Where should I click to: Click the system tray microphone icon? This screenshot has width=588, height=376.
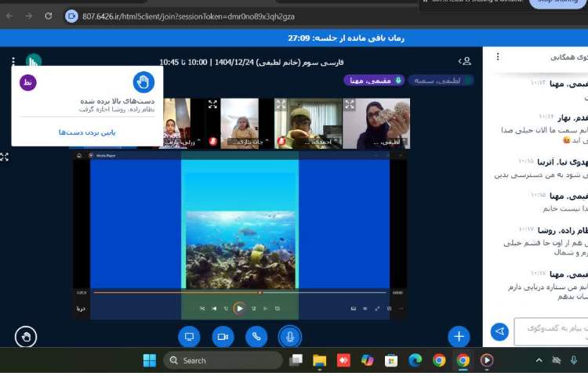573,360
